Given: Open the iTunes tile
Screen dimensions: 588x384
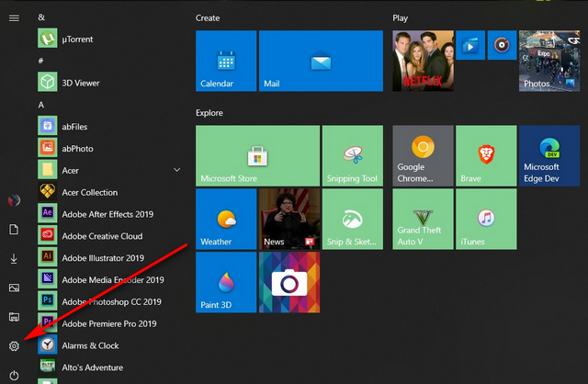Looking at the screenshot, I should (x=486, y=219).
